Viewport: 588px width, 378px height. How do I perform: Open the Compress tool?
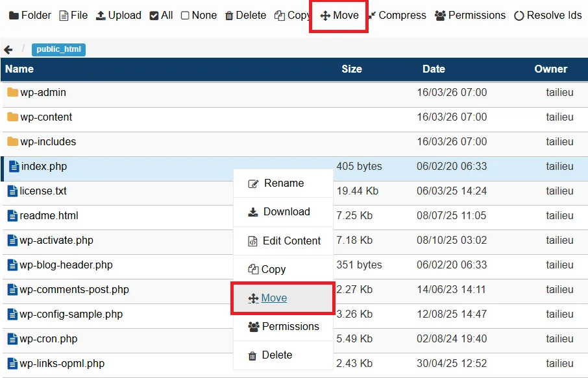397,15
